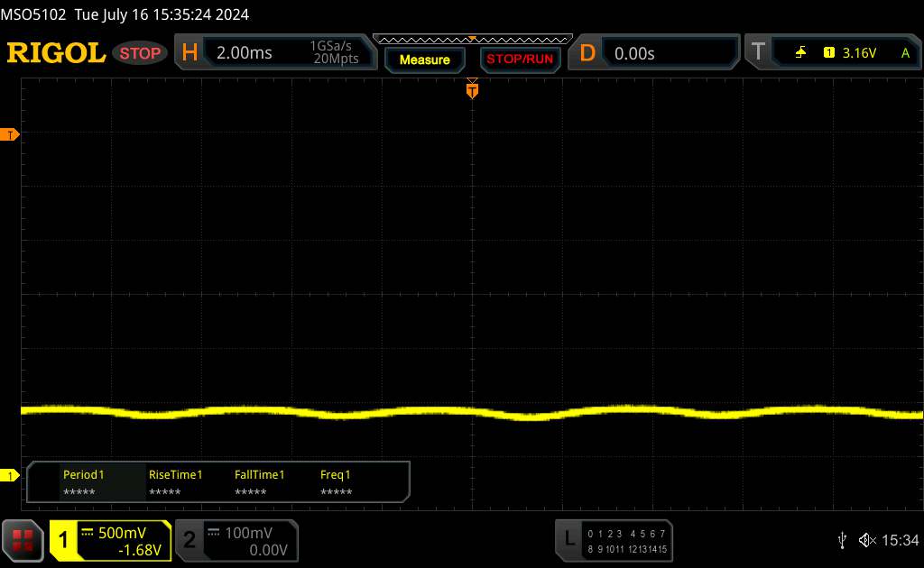The width and height of the screenshot is (924, 568).
Task: Toggle the muted speaker beeper icon
Action: 867,540
